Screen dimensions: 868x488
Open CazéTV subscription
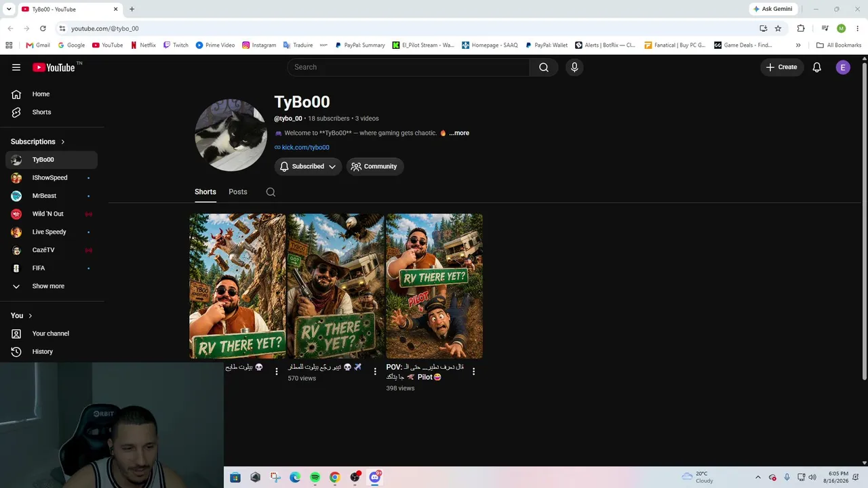click(x=52, y=250)
